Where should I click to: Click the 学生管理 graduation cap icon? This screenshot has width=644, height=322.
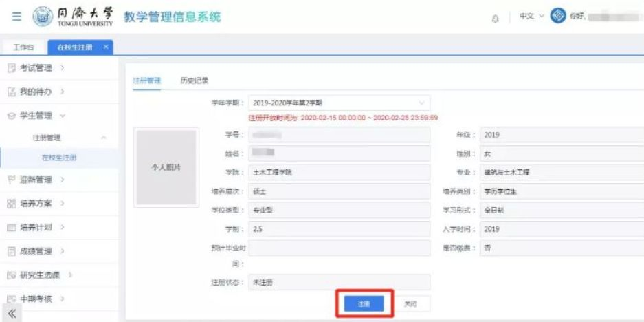(12, 116)
